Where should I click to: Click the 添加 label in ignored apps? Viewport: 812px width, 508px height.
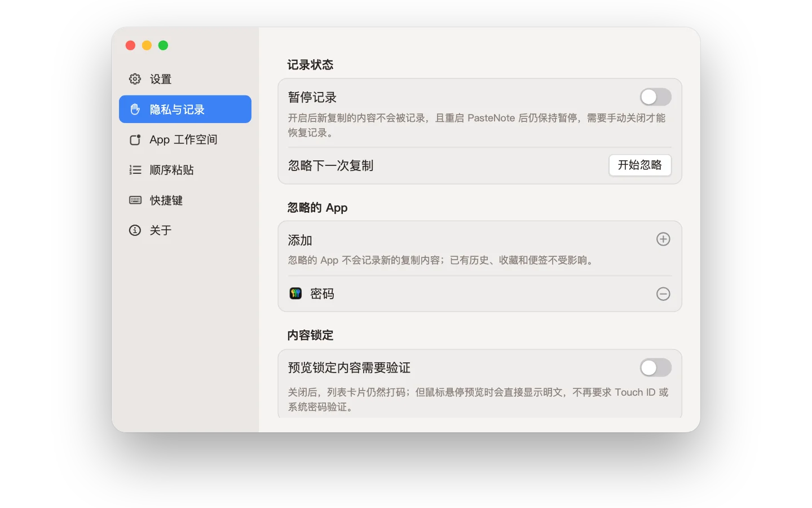coord(300,240)
